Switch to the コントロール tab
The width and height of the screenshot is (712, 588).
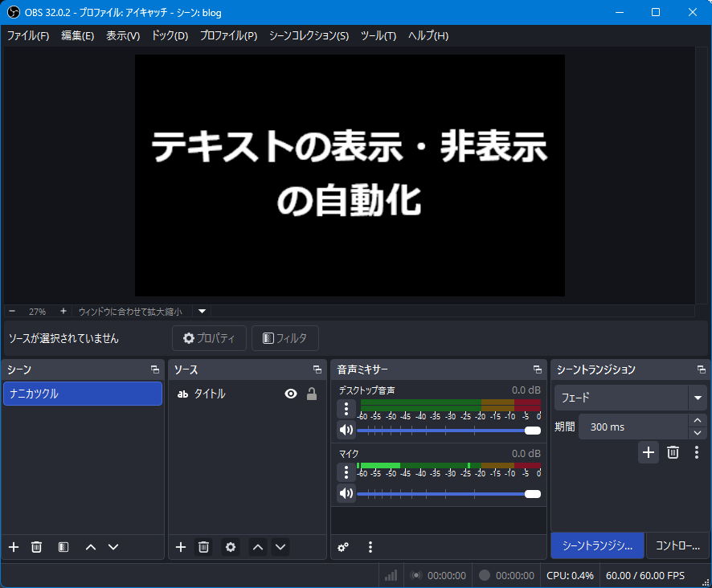coord(677,545)
